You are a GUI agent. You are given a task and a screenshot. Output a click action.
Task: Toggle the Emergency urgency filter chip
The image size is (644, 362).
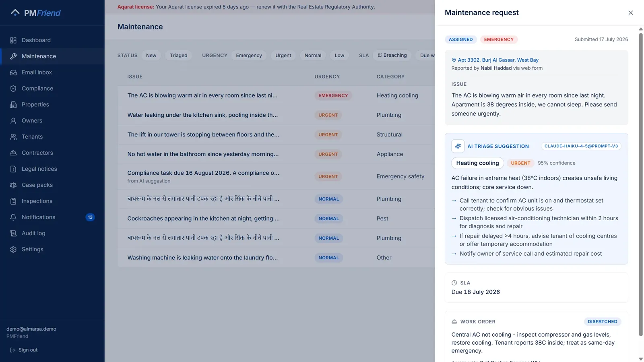coord(249,56)
